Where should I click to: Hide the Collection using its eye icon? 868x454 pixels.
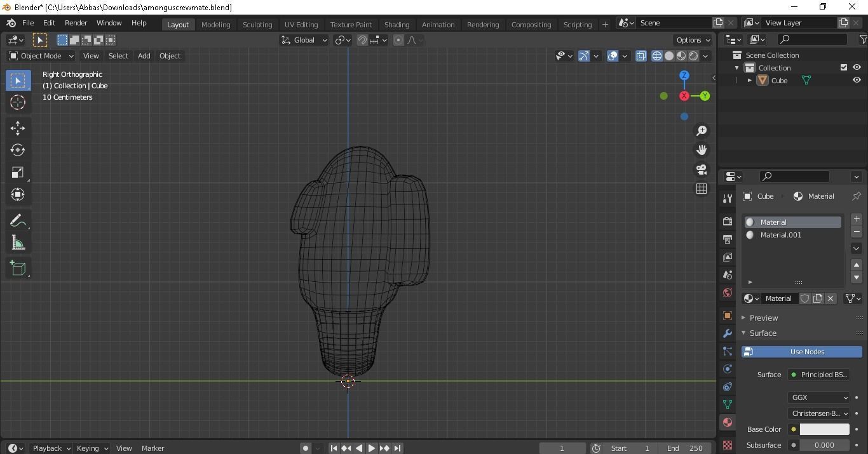pos(857,67)
